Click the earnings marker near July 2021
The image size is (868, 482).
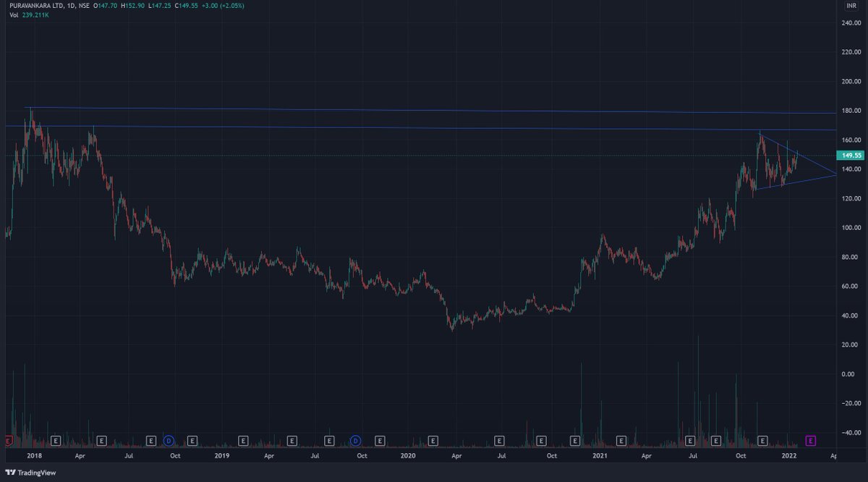pyautogui.click(x=691, y=440)
